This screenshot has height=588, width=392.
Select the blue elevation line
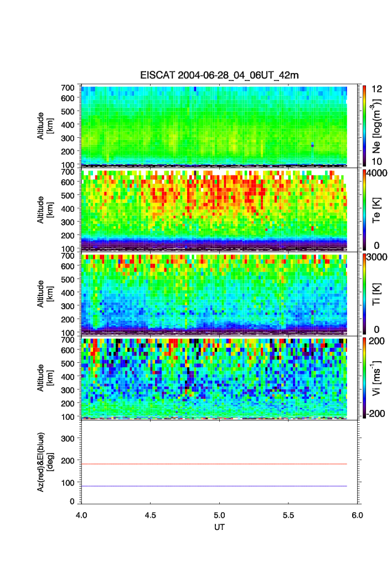(x=214, y=486)
